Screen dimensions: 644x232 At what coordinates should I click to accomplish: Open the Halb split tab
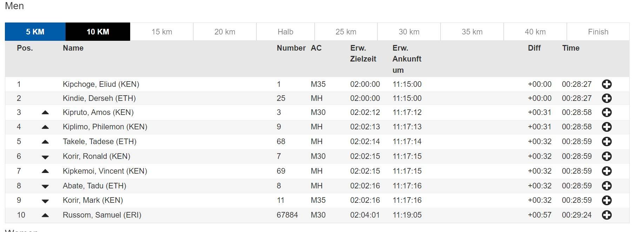(x=286, y=32)
